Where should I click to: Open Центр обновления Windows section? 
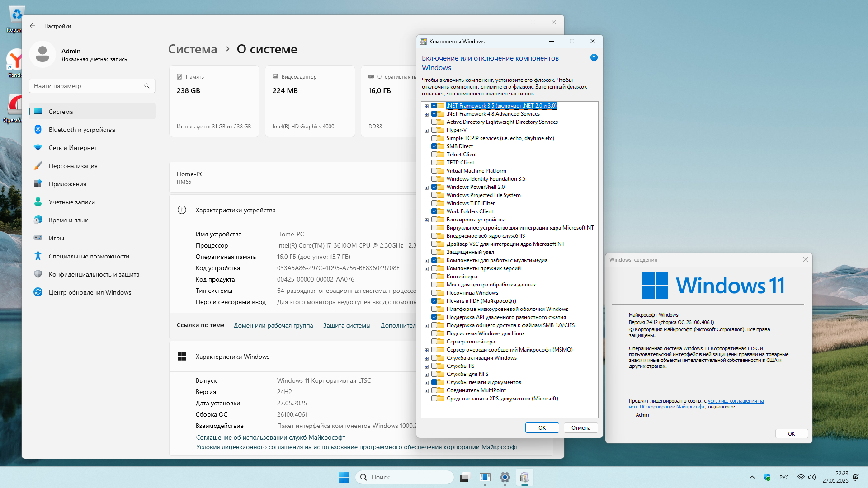coord(90,292)
